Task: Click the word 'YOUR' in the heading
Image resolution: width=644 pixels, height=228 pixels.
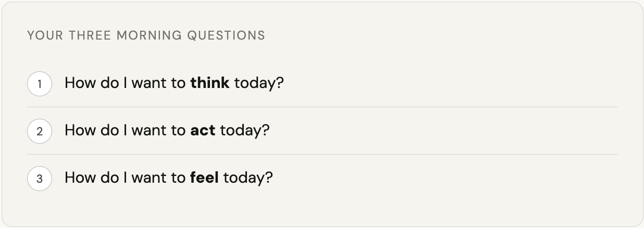Action: [45, 35]
